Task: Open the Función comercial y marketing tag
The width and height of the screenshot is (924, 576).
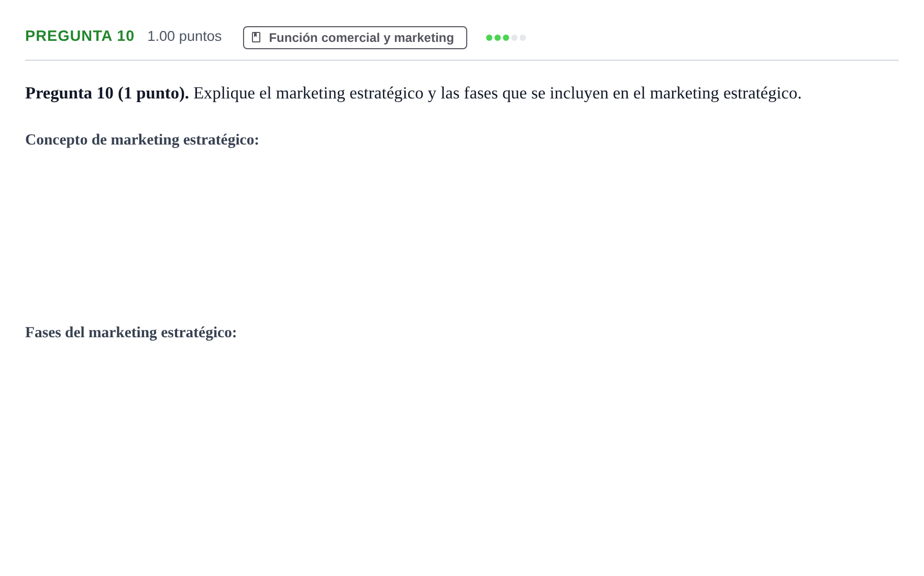Action: coord(355,38)
